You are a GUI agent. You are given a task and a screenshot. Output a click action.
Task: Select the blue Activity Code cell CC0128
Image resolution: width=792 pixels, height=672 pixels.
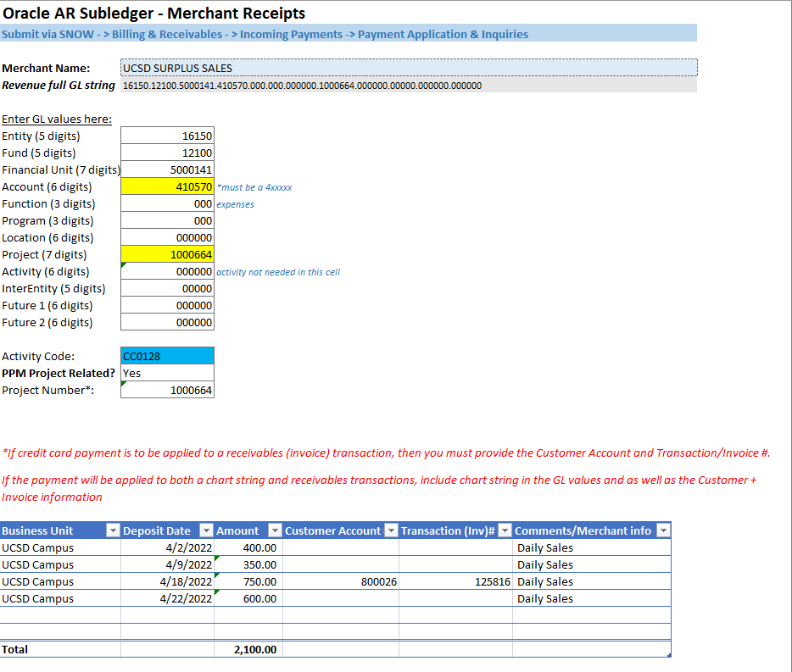click(168, 356)
